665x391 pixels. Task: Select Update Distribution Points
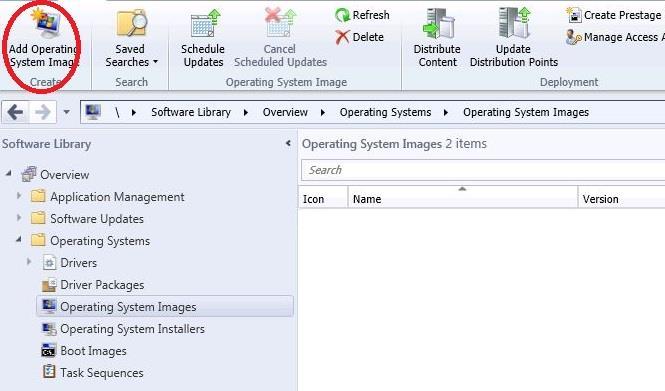[514, 38]
